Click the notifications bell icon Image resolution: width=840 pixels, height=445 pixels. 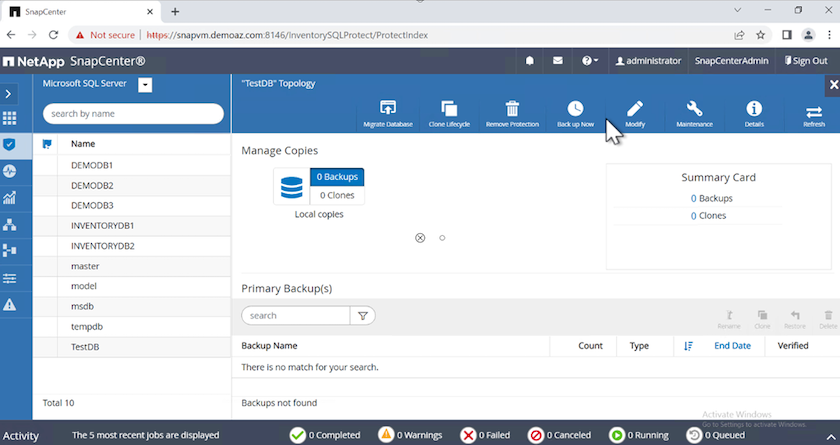click(530, 61)
